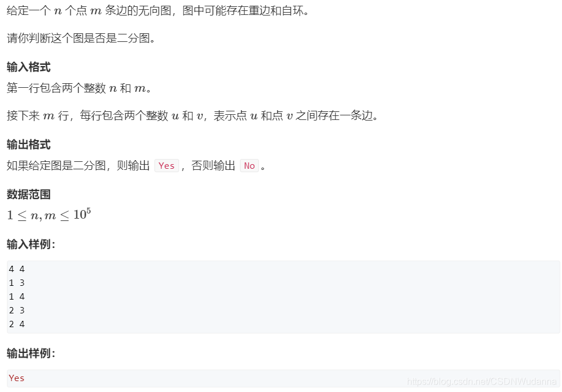Click the first sample input line 4 4
The width and height of the screenshot is (562, 392).
click(17, 269)
